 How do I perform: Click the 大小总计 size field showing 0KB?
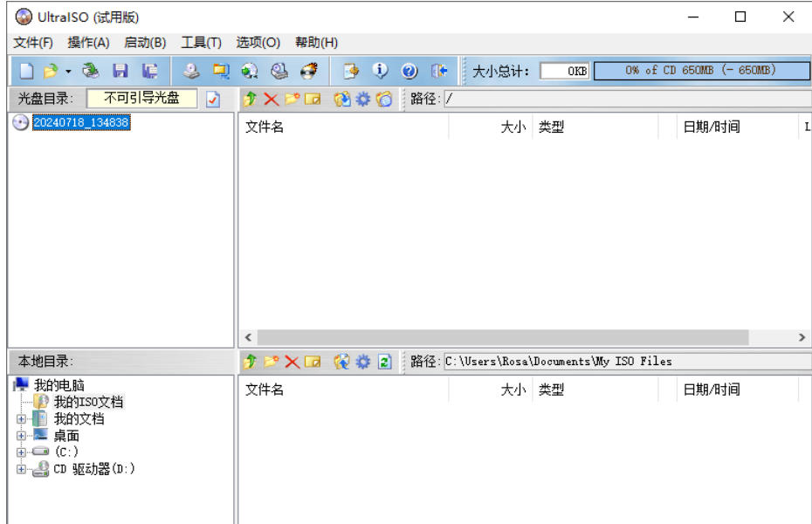click(564, 71)
